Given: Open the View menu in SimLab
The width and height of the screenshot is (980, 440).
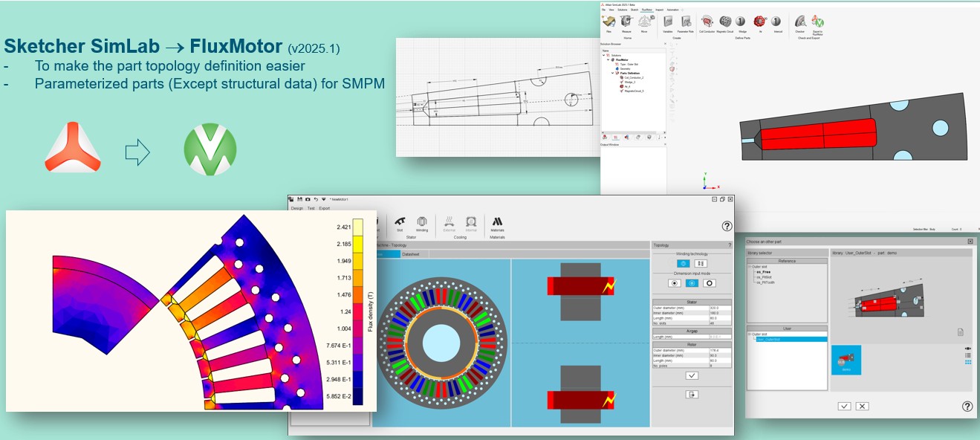Looking at the screenshot, I should coord(611,10).
